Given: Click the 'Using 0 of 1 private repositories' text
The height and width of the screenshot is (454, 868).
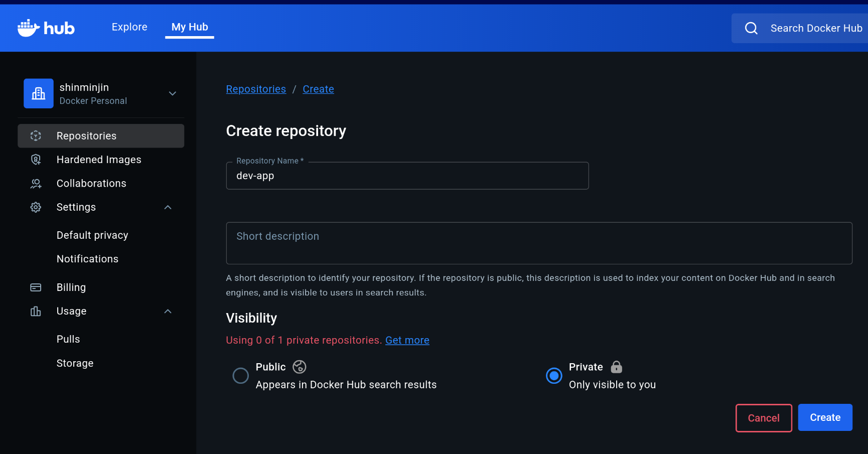Looking at the screenshot, I should click(304, 340).
